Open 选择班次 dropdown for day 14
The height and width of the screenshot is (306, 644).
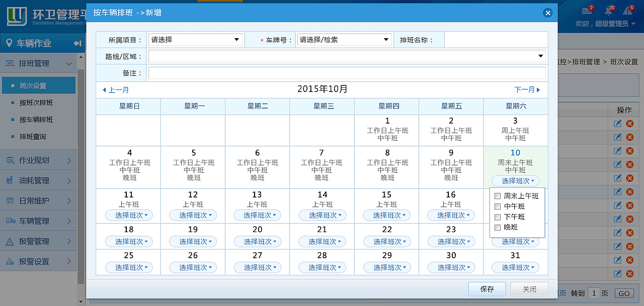pos(323,216)
